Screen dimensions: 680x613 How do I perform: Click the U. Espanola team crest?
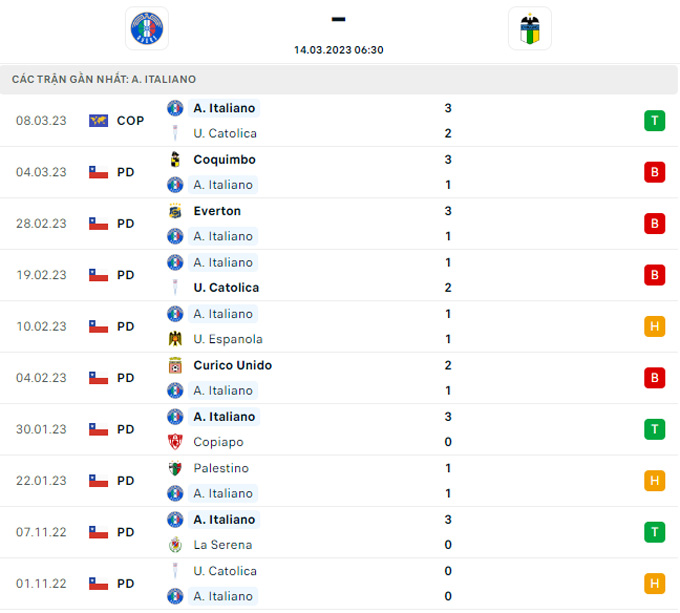[x=175, y=339]
